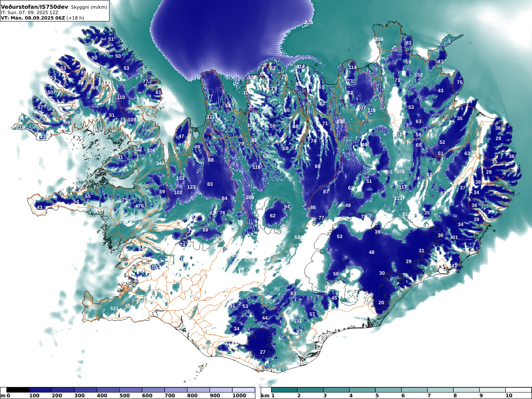Select the 344 value on the west map
The image size is (532, 399).
point(160,164)
